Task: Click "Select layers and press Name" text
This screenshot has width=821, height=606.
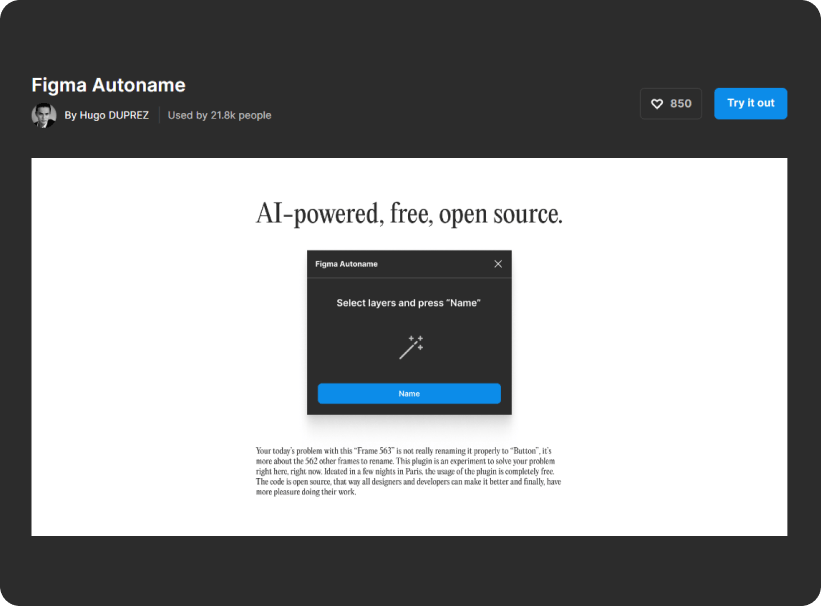Action: point(408,303)
